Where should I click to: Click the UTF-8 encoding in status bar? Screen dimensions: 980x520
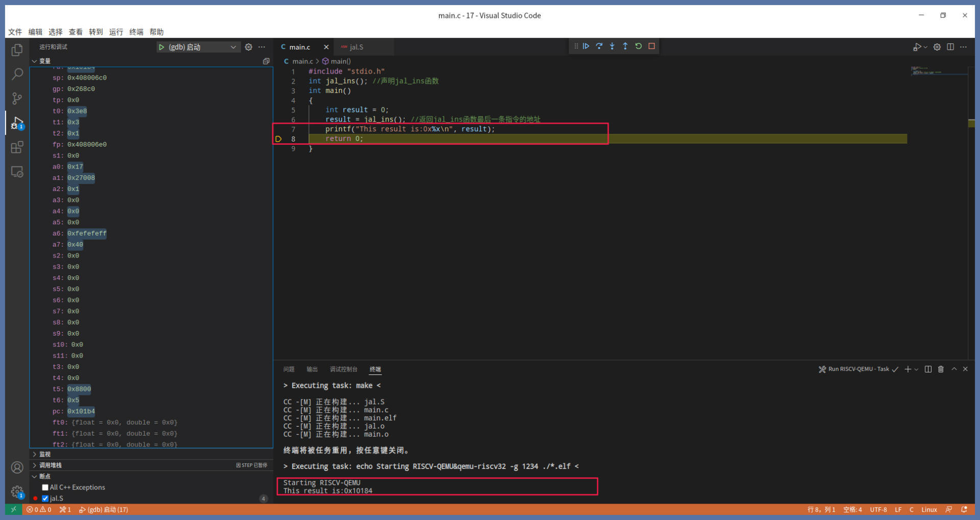point(878,510)
